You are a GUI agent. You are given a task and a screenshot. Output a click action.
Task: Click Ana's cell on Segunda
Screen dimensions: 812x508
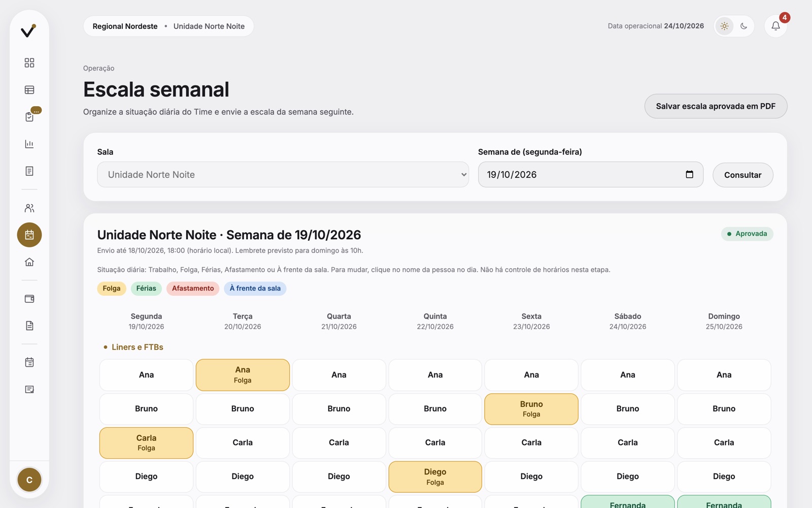tap(146, 375)
